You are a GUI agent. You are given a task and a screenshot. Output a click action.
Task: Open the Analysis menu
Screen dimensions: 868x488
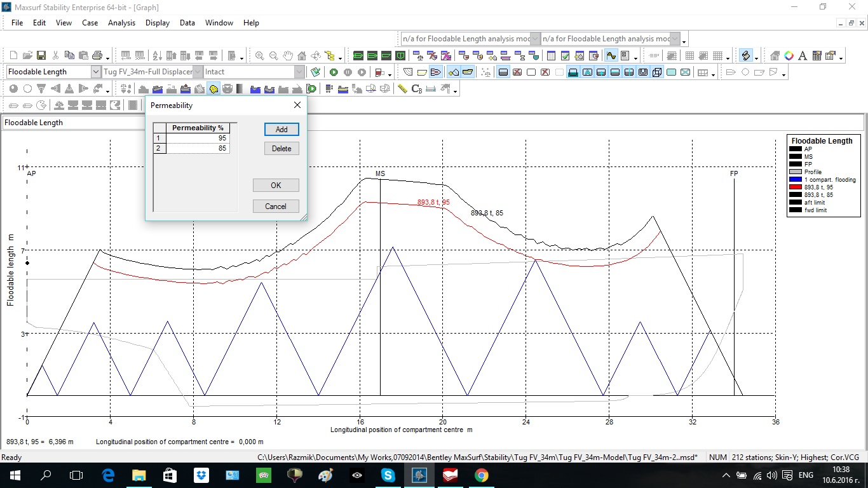121,23
